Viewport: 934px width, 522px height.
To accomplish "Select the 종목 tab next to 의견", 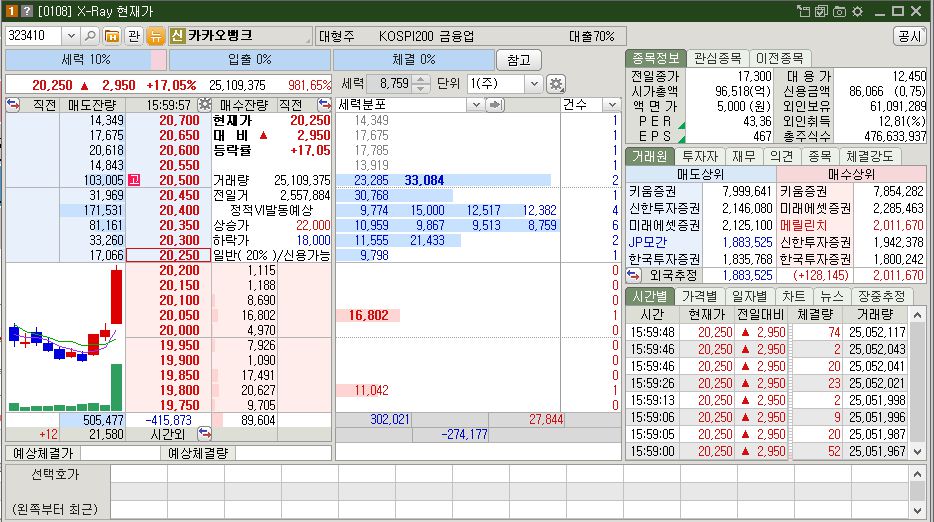I will (819, 156).
